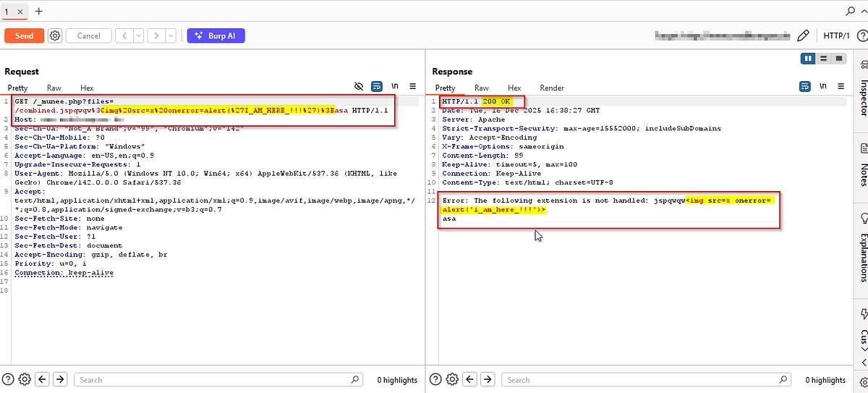Select combined tabbed panel layout
The width and height of the screenshot is (868, 393).
[838, 58]
